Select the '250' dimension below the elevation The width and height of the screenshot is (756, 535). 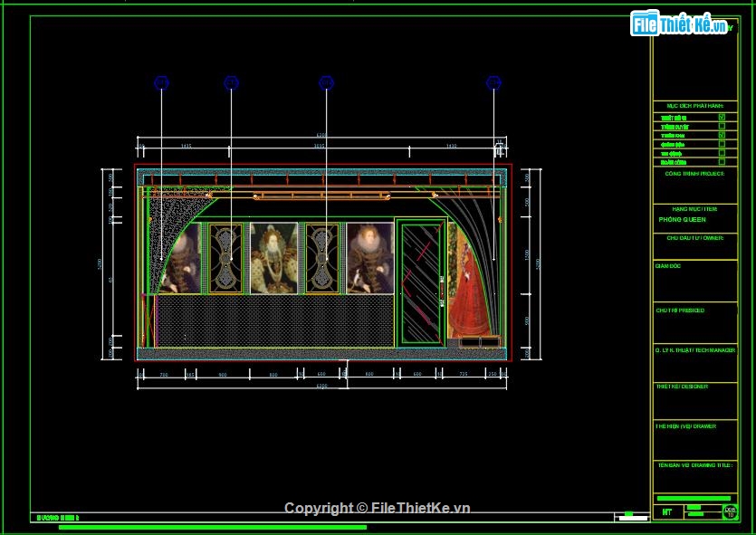493,374
